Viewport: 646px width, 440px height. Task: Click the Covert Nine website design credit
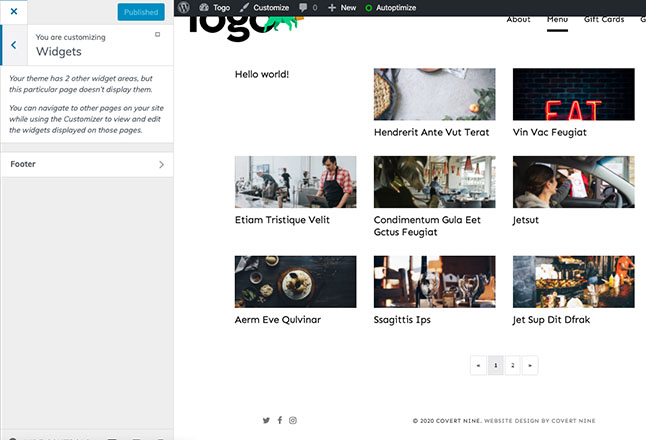[540, 421]
